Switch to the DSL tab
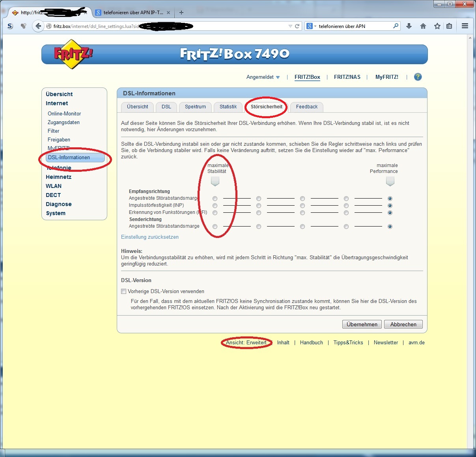The width and height of the screenshot is (476, 457). tap(166, 107)
